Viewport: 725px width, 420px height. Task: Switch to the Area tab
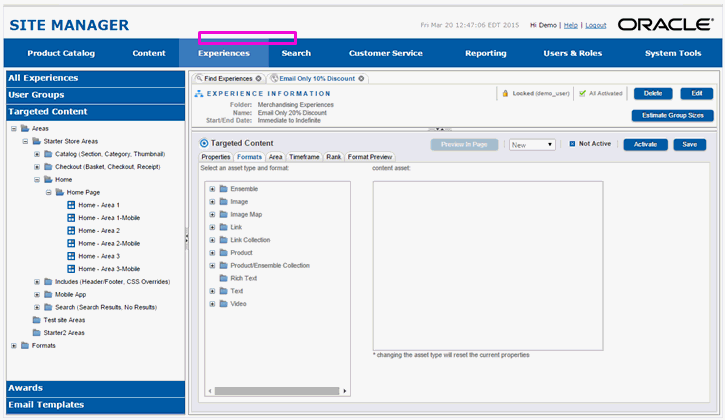(x=275, y=157)
